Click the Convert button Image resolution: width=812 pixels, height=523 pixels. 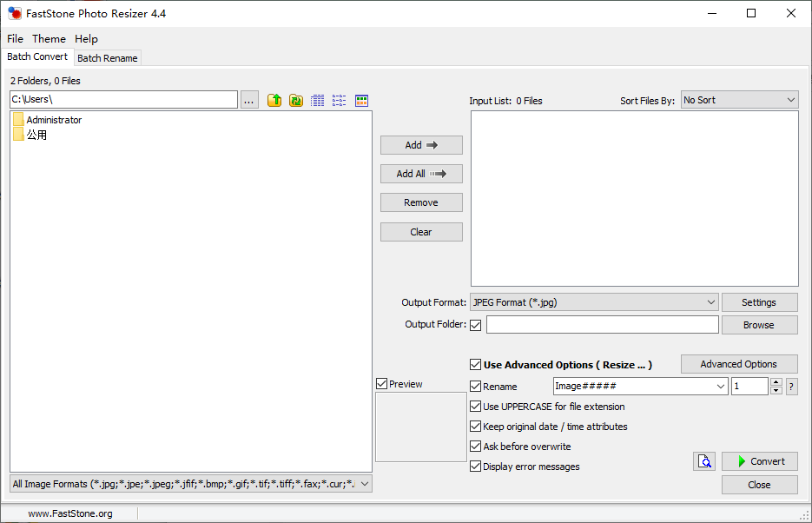click(760, 460)
